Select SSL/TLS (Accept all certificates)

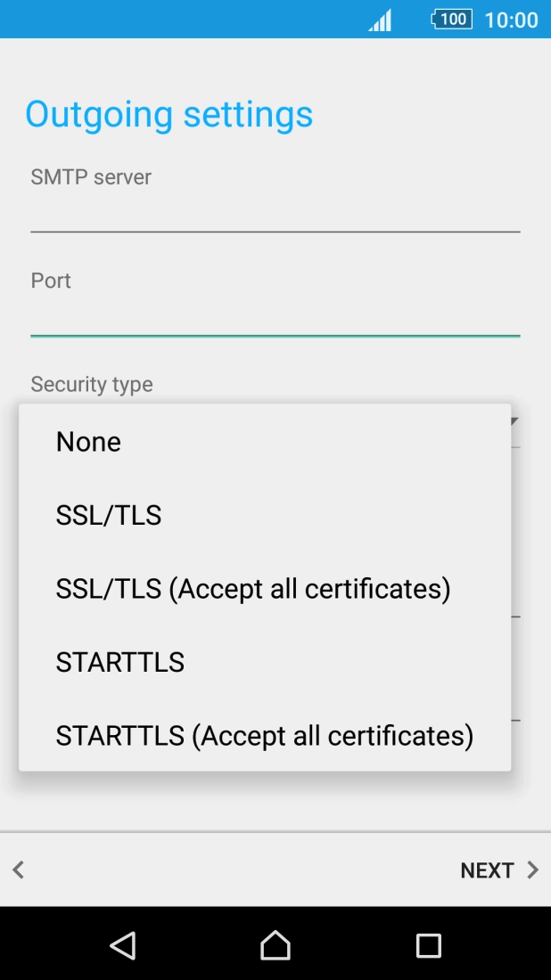(x=253, y=588)
